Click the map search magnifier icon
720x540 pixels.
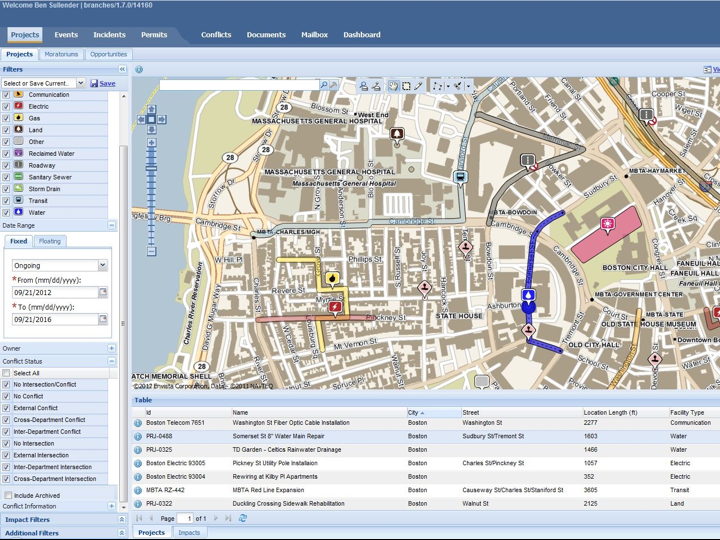(x=324, y=85)
